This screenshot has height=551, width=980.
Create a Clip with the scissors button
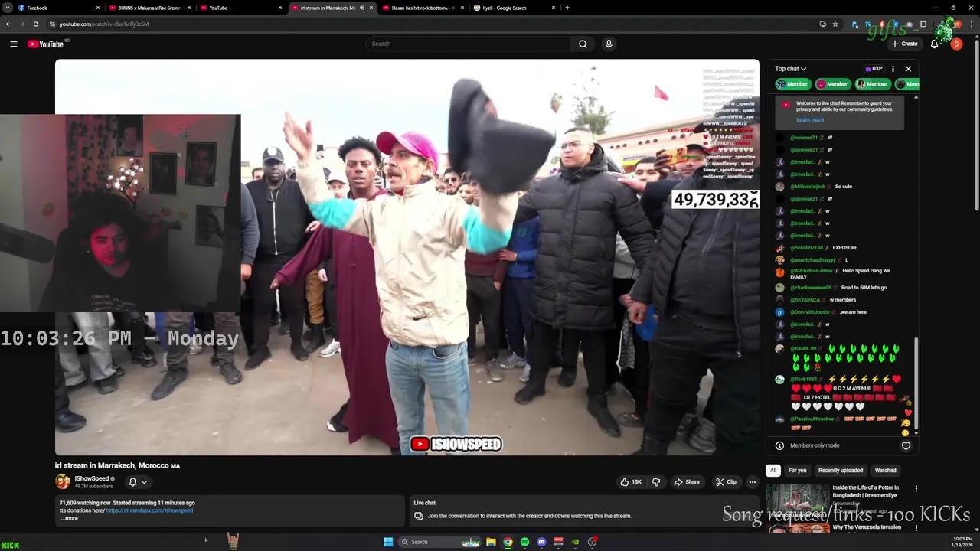(x=726, y=482)
